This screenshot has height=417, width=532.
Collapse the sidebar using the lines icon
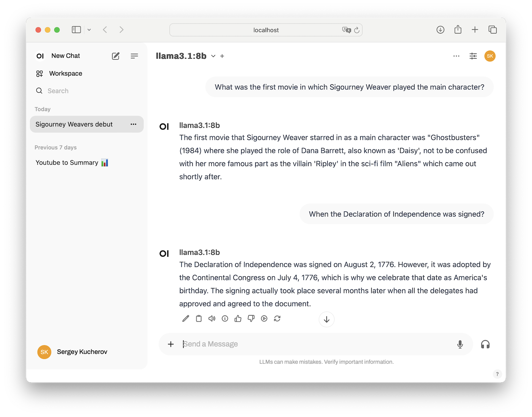pos(134,56)
